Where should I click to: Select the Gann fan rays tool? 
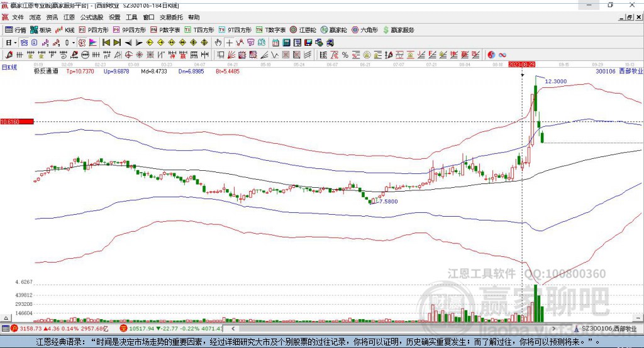click(231, 55)
